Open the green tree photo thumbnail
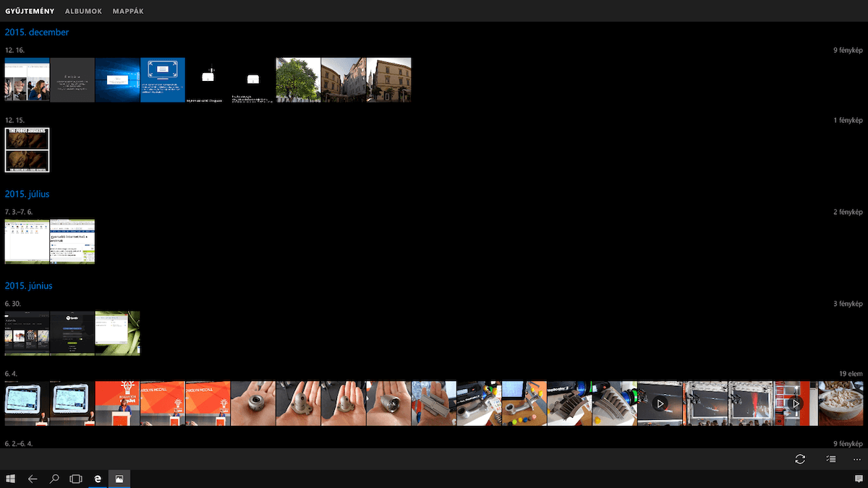Viewport: 868px width, 488px height. tap(298, 80)
